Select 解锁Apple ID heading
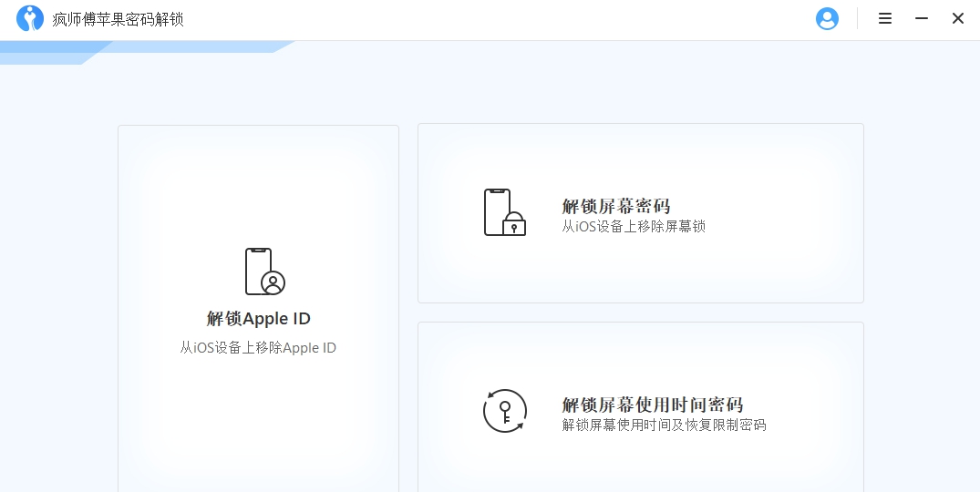This screenshot has width=980, height=492. click(x=258, y=318)
